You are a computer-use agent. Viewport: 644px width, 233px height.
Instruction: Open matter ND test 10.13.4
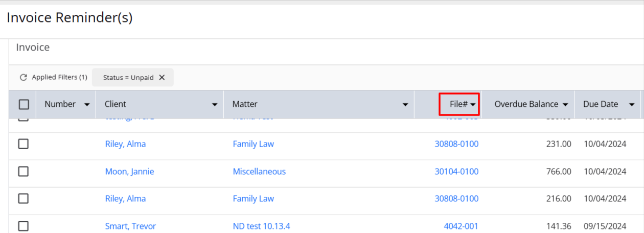(261, 226)
